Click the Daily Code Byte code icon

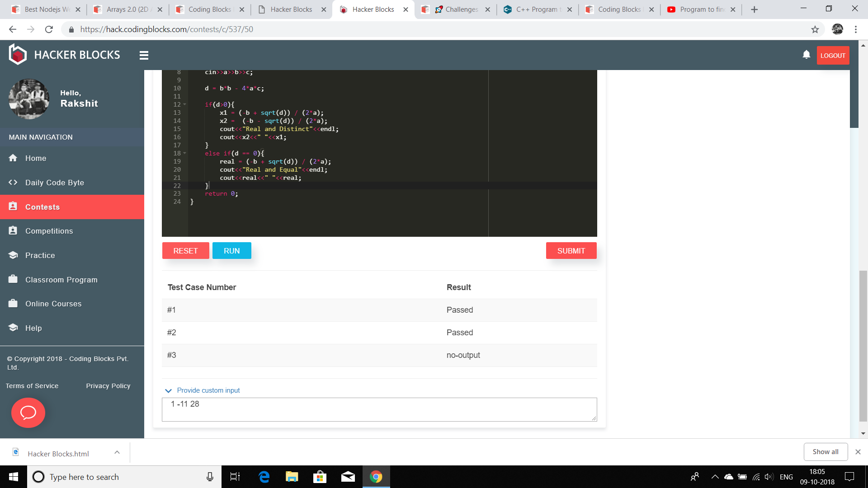pos(13,183)
